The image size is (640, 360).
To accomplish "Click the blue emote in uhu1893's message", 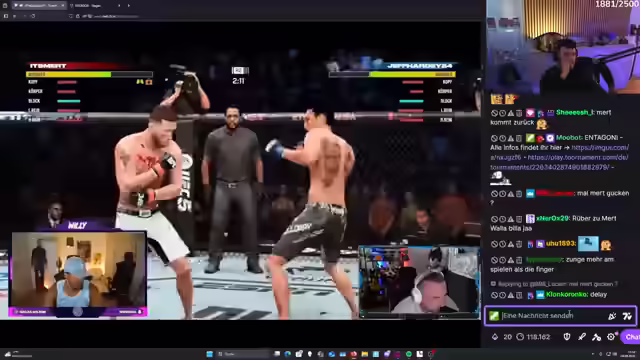I will pos(588,244).
